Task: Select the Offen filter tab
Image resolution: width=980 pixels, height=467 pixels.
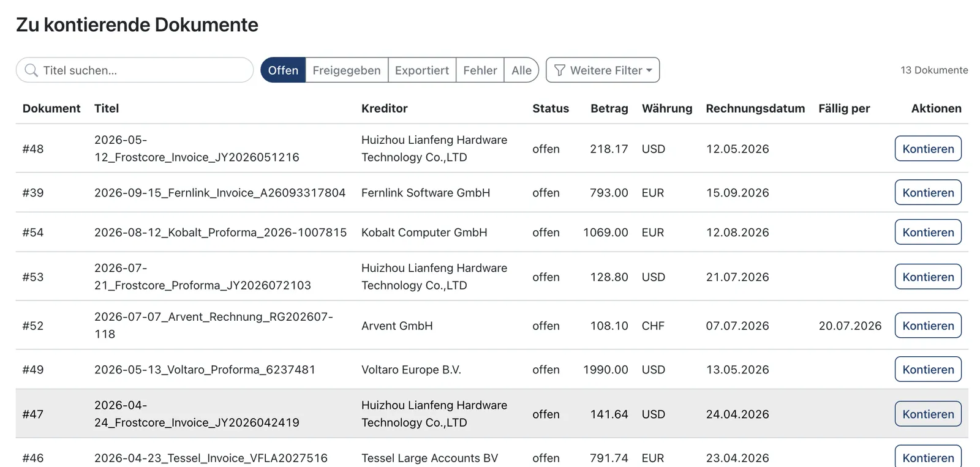Action: click(x=283, y=70)
